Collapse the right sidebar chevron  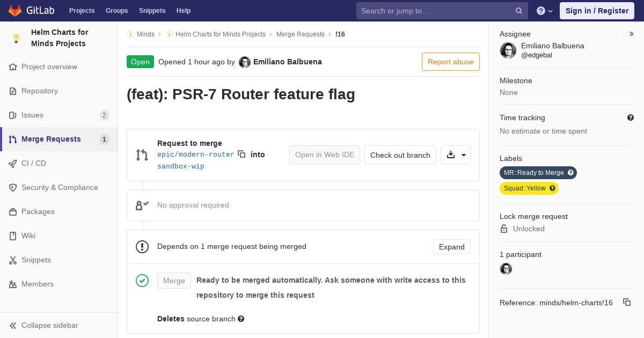coord(632,34)
